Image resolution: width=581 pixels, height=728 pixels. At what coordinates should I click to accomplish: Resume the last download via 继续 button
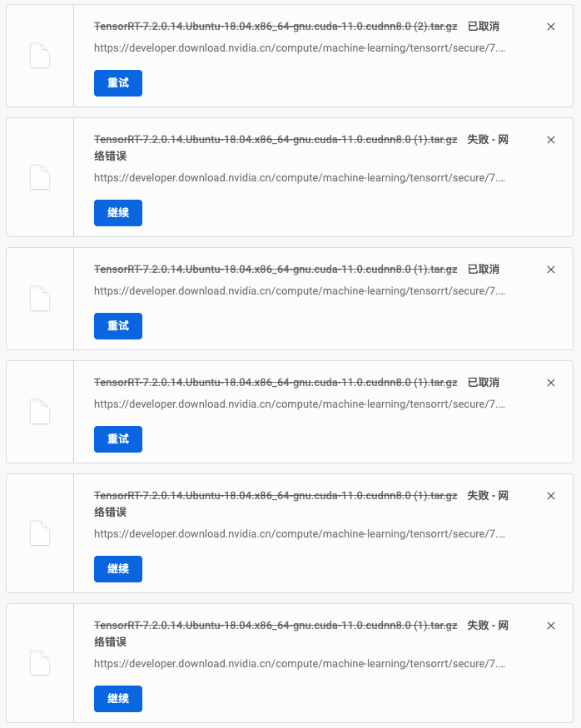coord(118,699)
